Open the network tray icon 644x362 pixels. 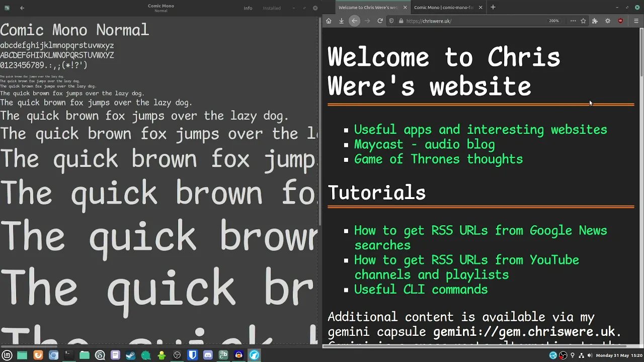581,355
